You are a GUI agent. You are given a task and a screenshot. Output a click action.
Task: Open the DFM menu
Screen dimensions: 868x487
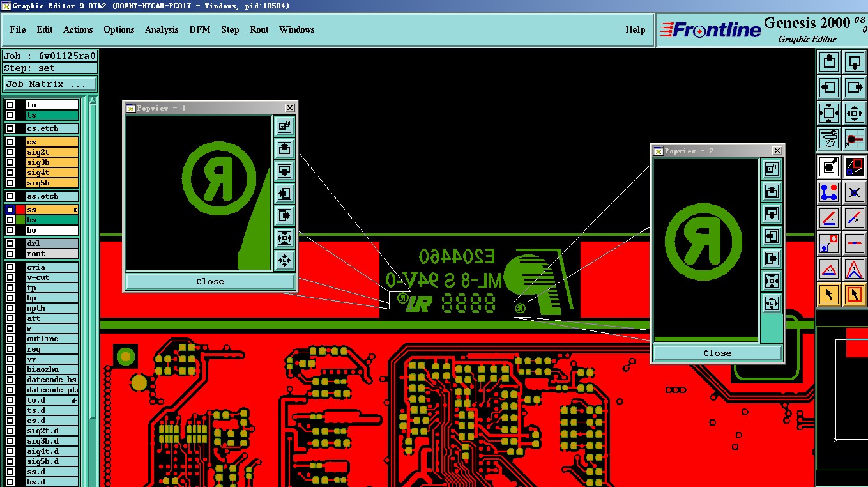click(x=200, y=30)
